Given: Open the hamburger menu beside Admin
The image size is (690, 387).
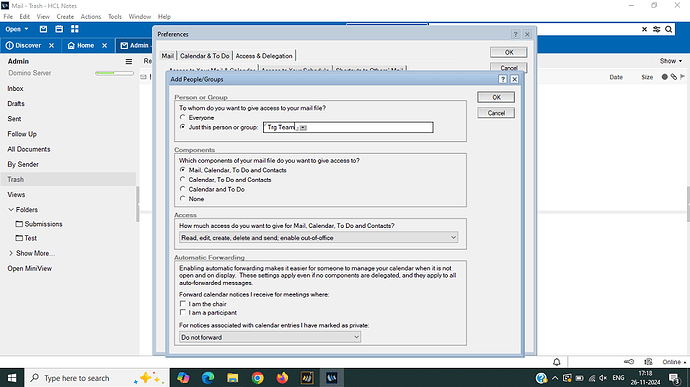Looking at the screenshot, I should pos(128,62).
